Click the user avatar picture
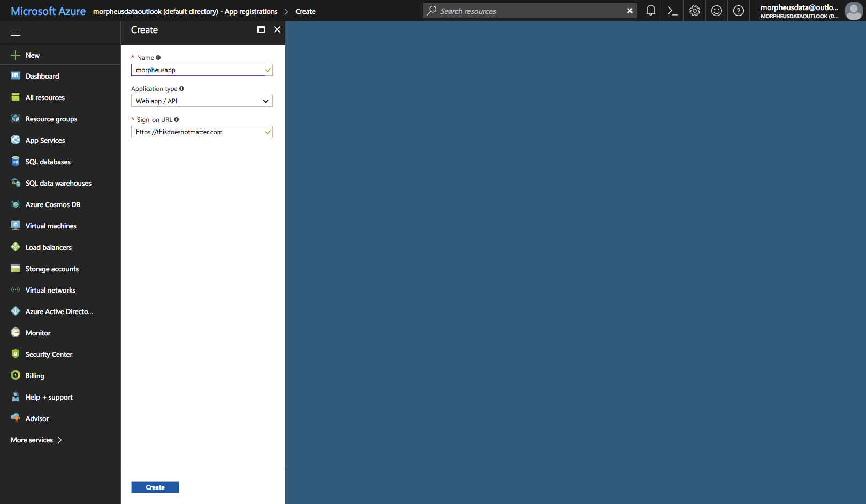Screen dimensions: 866x504 (x=854, y=11)
